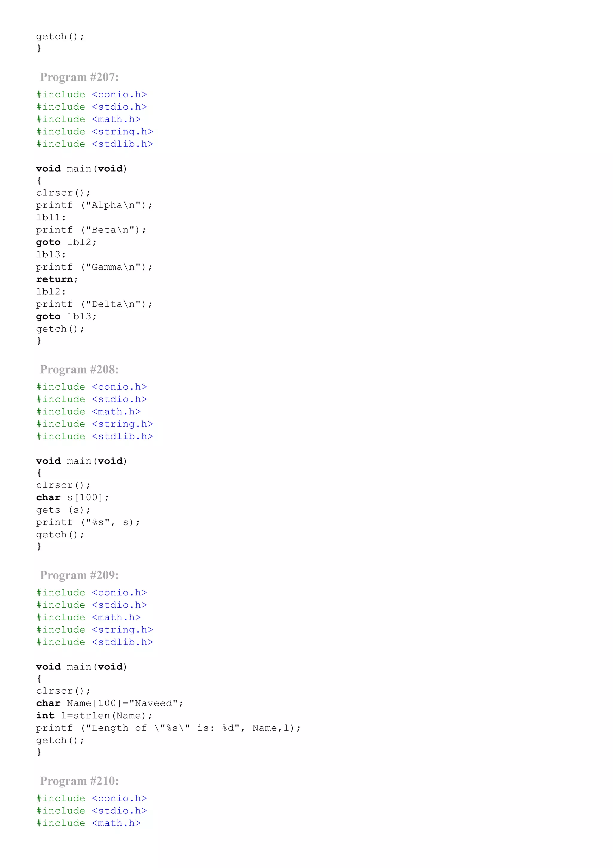This screenshot has width=613, height=868.
Task: Click the "lbl3:" label line
Action: coord(51,254)
